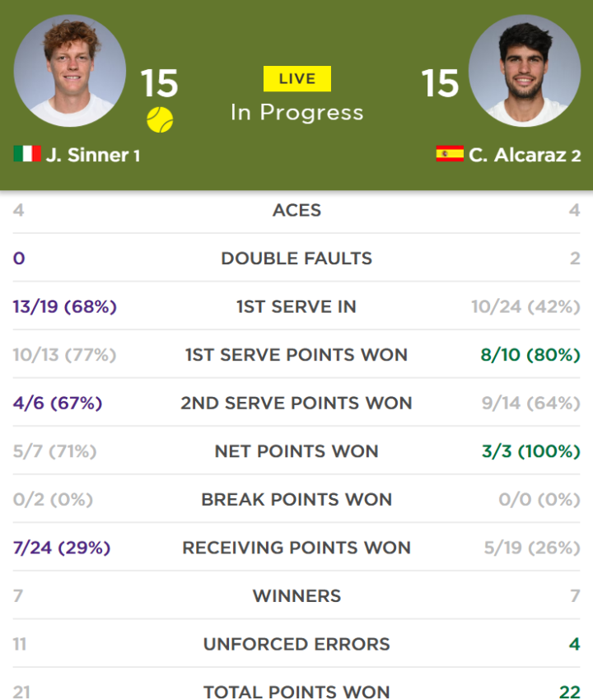Click the In Progress match status
This screenshot has width=593, height=700.
(x=297, y=112)
